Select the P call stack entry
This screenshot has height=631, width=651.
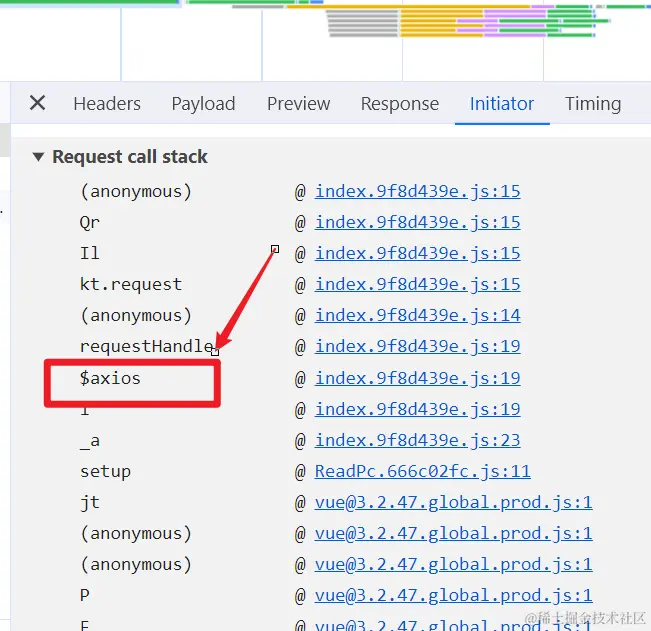click(x=85, y=596)
